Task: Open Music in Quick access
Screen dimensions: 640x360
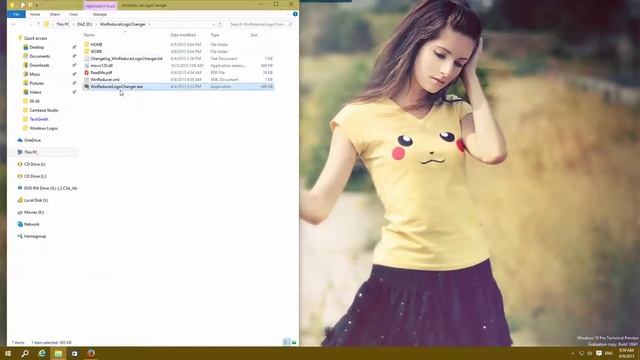Action: 35,74
